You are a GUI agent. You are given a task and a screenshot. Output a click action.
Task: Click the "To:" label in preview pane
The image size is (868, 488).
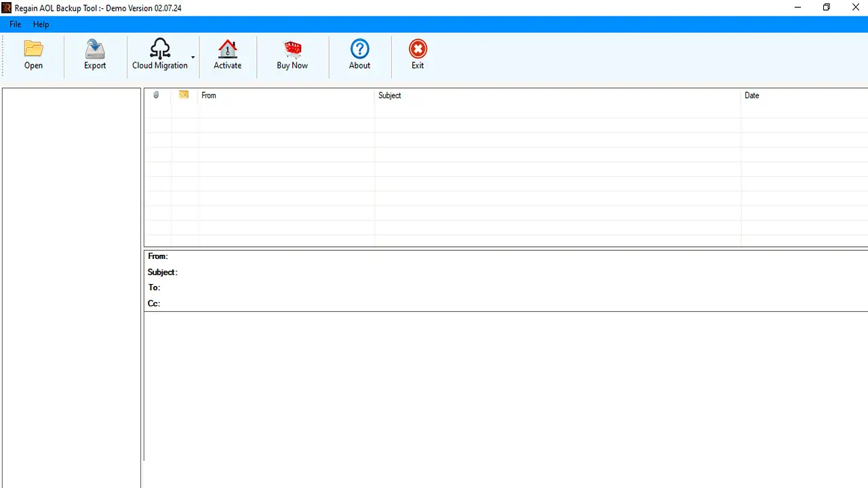155,287
